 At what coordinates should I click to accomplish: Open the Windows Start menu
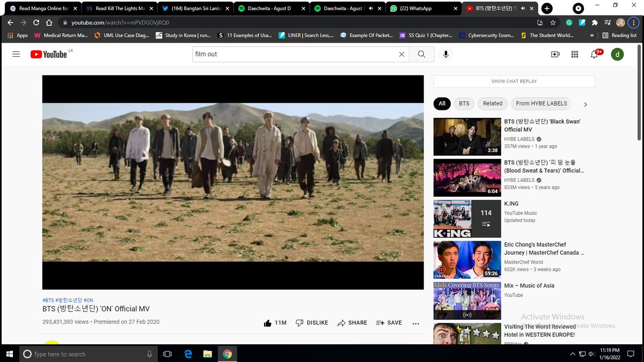point(9,354)
